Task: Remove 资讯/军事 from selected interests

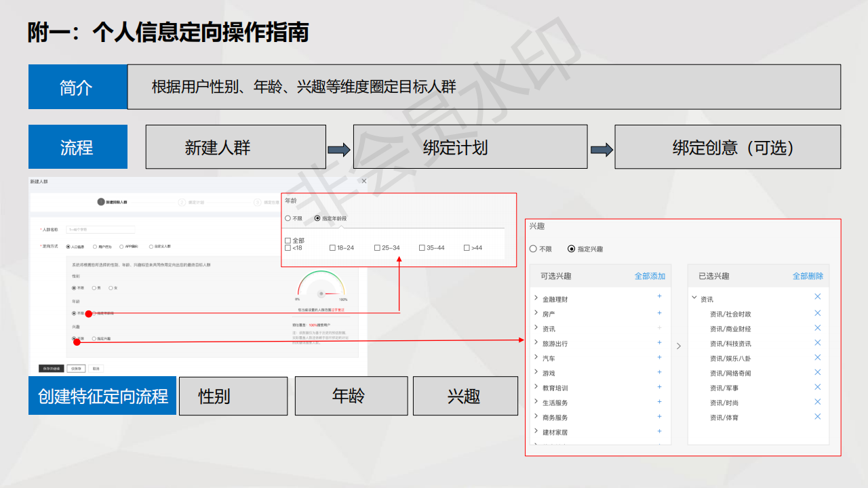Action: pos(818,387)
